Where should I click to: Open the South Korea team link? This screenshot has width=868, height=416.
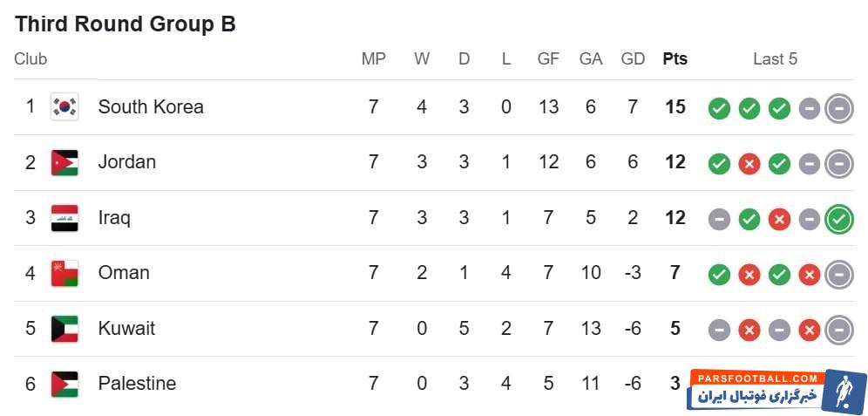tap(151, 106)
